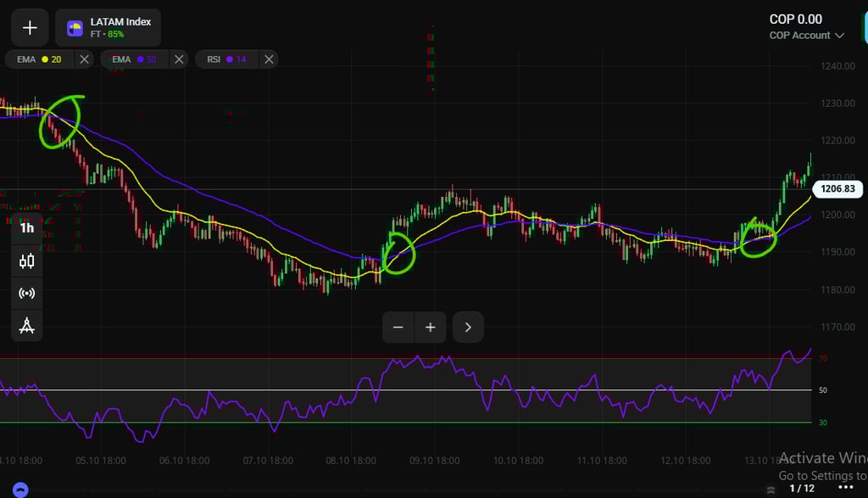Viewport: 868px width, 498px height.
Task: Remove the EMA 20 indicator
Action: click(84, 59)
